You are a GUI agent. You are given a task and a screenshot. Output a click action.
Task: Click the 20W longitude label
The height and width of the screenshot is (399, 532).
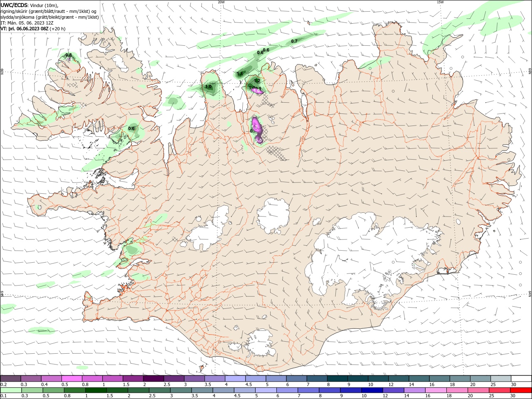(221, 2)
